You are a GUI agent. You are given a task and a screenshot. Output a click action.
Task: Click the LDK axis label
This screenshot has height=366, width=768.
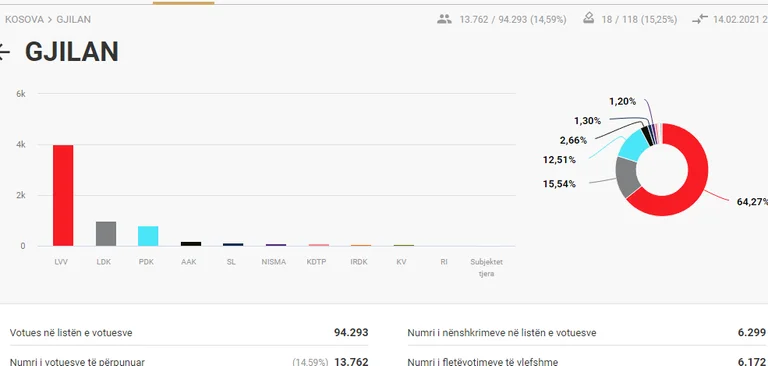point(104,262)
